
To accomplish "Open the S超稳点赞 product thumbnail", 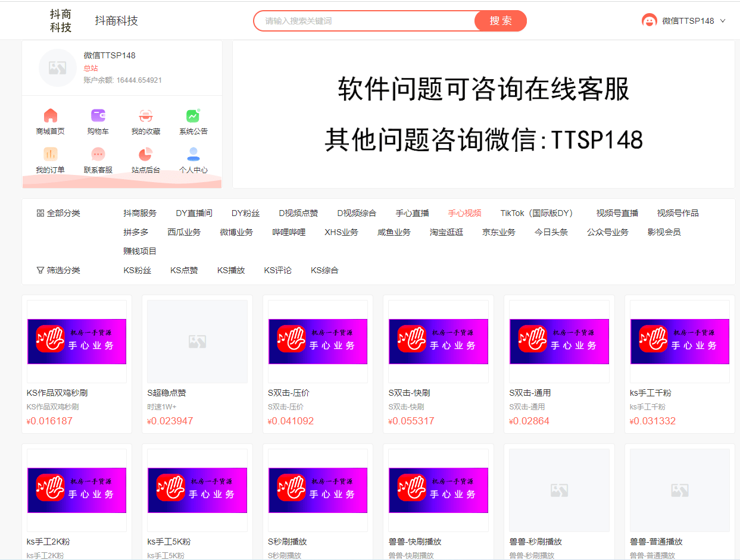I will (197, 341).
